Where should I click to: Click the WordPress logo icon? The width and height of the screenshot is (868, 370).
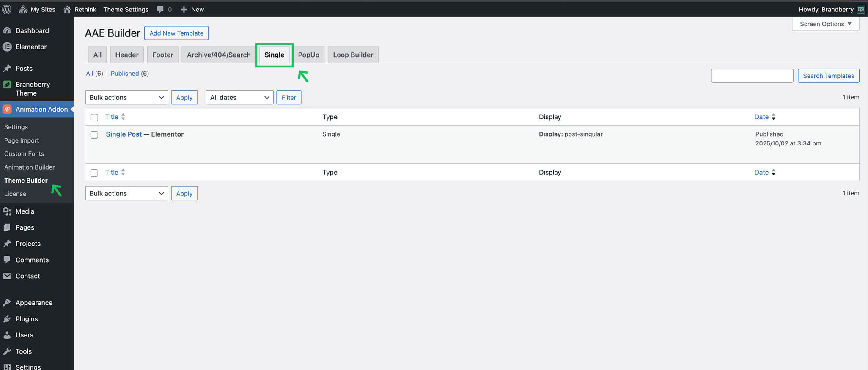[7, 9]
